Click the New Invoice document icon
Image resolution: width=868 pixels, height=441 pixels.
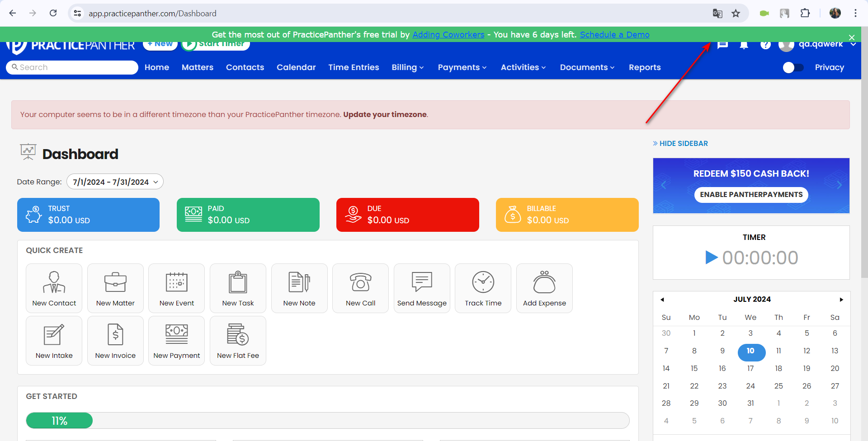pyautogui.click(x=115, y=335)
